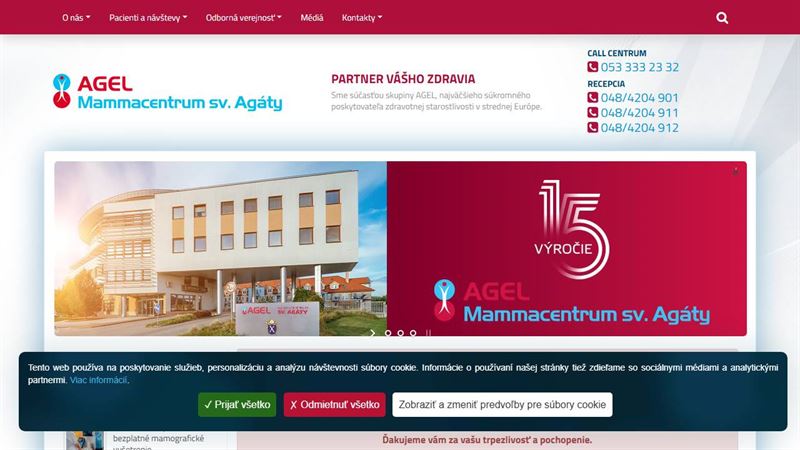Click the building photo in the carousel

tap(220, 248)
